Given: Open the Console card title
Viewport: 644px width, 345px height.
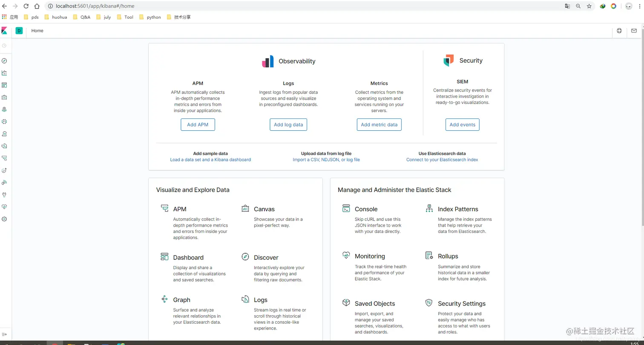Looking at the screenshot, I should (x=366, y=209).
